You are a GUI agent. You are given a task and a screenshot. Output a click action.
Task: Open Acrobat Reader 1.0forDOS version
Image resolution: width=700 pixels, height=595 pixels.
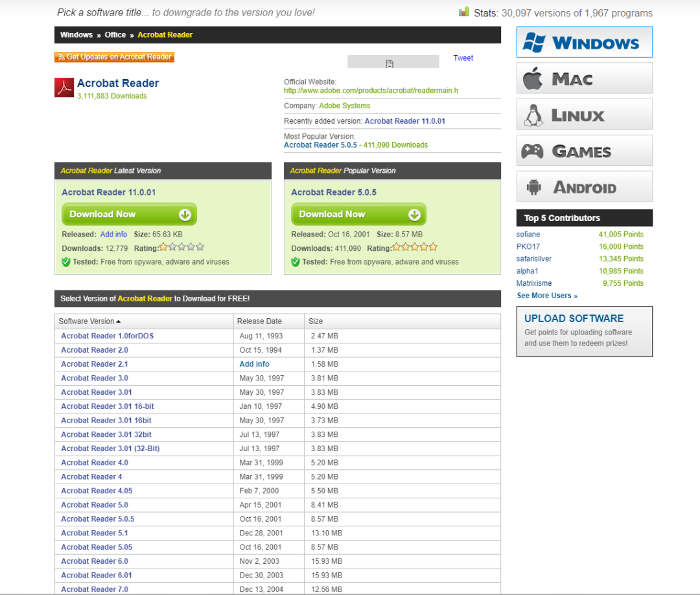pyautogui.click(x=107, y=336)
